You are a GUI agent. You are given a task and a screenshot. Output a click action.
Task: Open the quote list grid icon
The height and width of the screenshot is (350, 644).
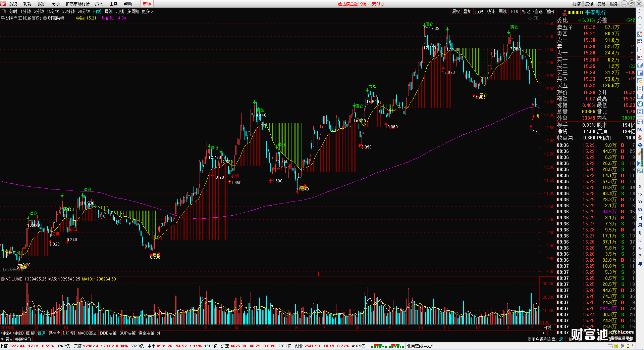(x=640, y=42)
